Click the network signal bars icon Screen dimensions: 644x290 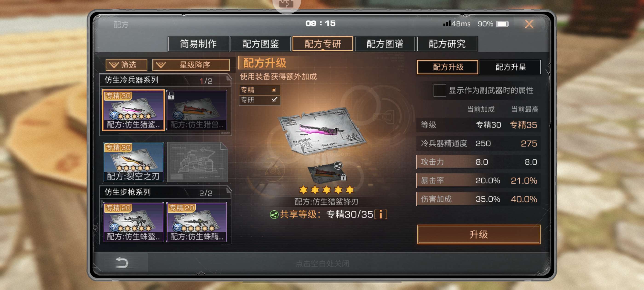tap(447, 23)
